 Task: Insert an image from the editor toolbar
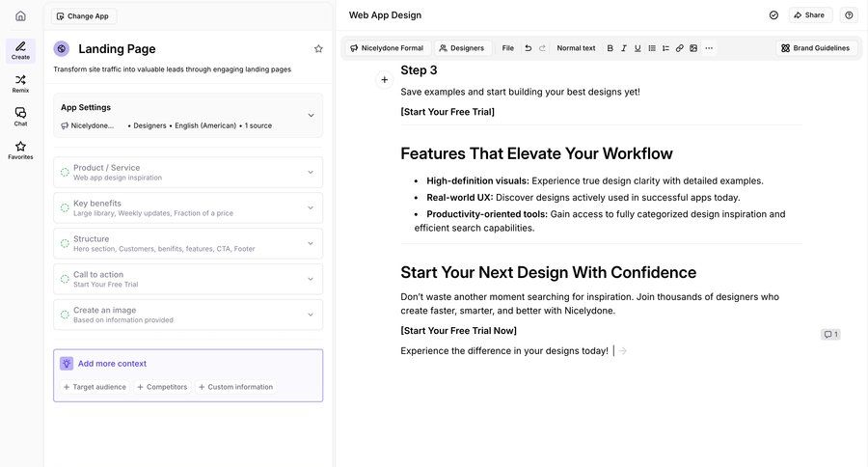693,48
